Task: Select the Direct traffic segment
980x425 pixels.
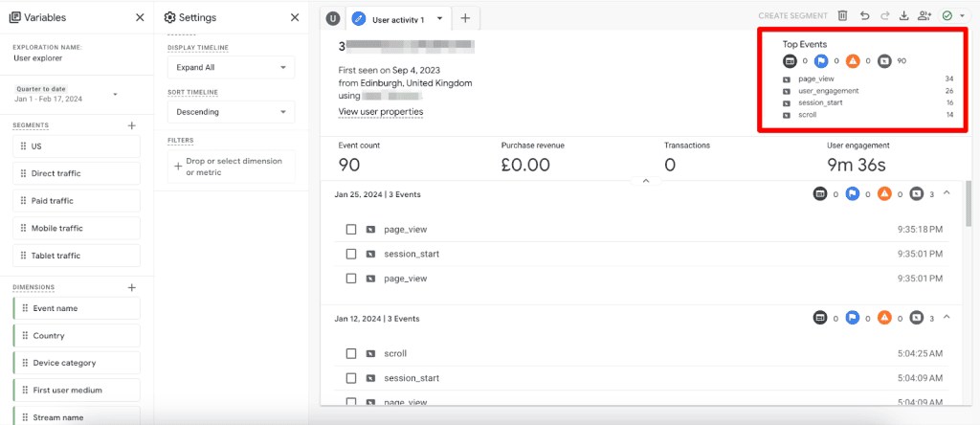Action: 77,173
